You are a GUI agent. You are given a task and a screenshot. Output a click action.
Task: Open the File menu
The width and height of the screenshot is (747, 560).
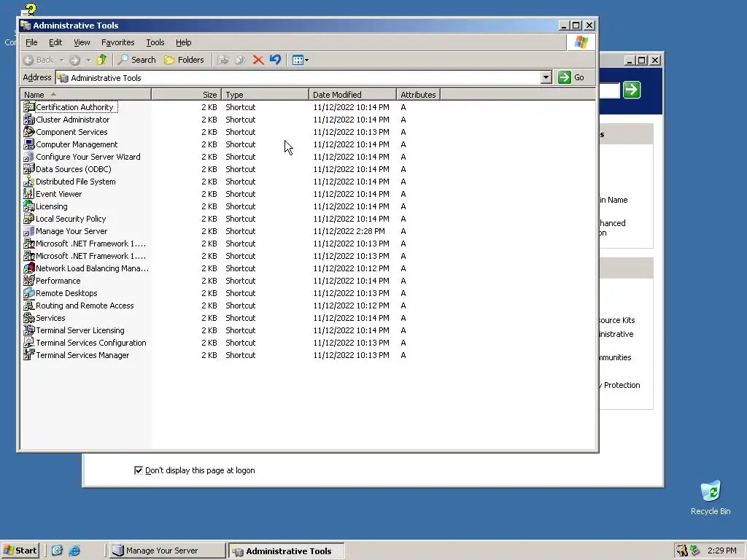coord(31,42)
